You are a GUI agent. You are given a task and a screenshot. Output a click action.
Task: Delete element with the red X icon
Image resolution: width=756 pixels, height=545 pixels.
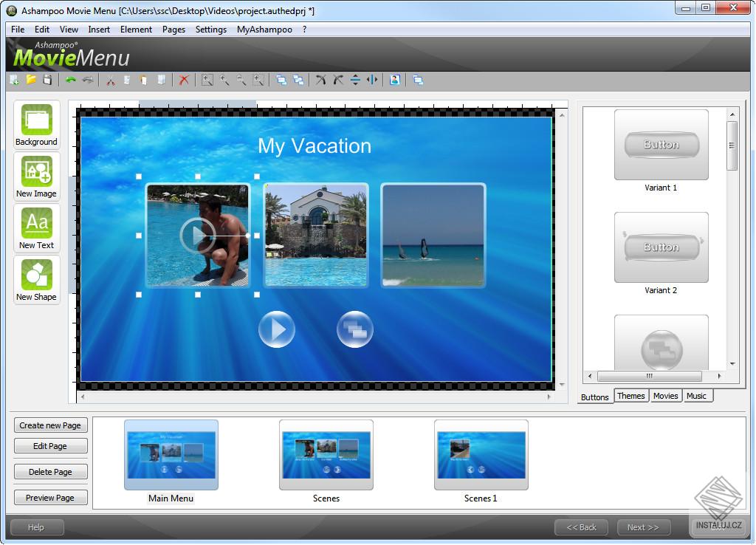[184, 80]
